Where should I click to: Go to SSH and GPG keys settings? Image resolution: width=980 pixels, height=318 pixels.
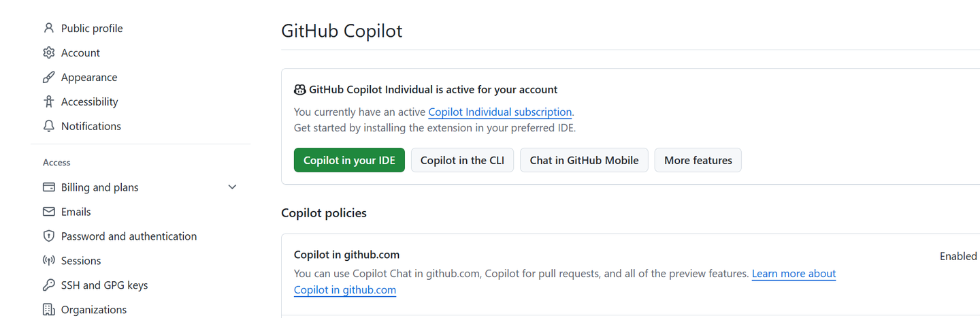[x=104, y=285]
